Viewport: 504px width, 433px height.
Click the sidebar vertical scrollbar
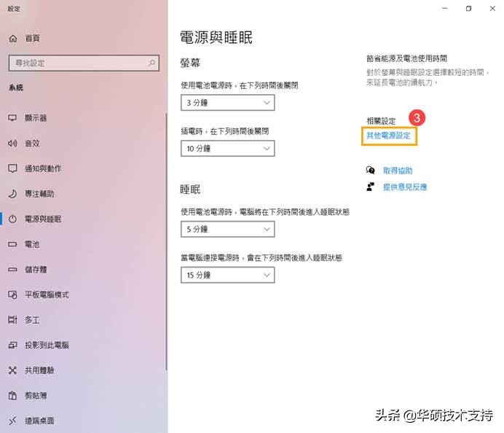tap(167, 241)
